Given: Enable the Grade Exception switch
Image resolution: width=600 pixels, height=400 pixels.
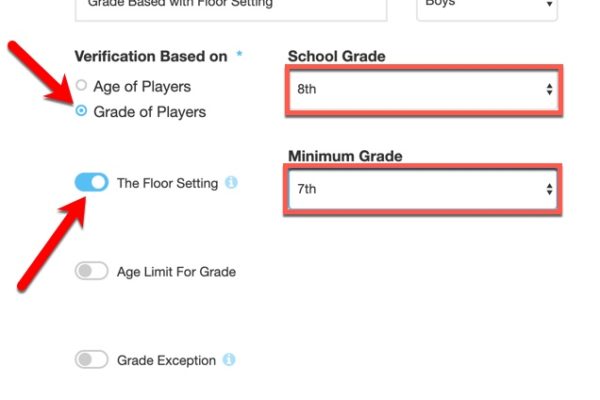Looking at the screenshot, I should pos(91,359).
